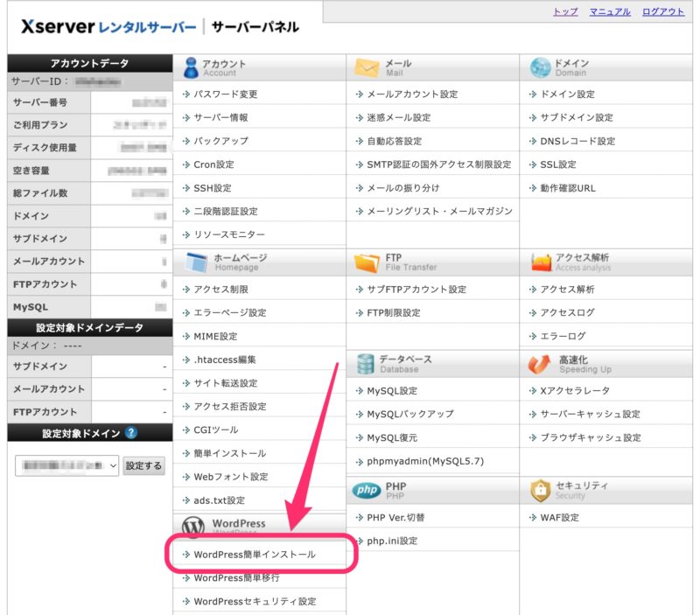The width and height of the screenshot is (700, 615).
Task: Open サブFTPアカウント設定
Action: tap(416, 290)
